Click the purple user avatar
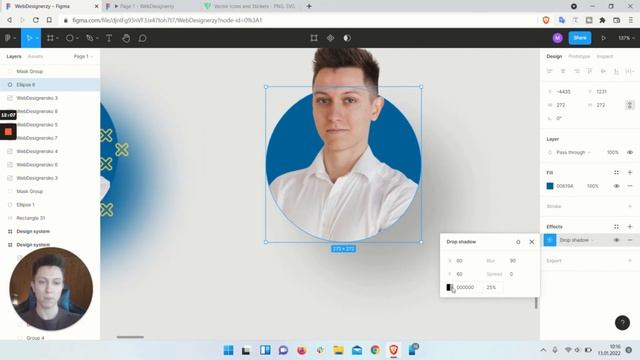640x360 pixels. tap(558, 38)
